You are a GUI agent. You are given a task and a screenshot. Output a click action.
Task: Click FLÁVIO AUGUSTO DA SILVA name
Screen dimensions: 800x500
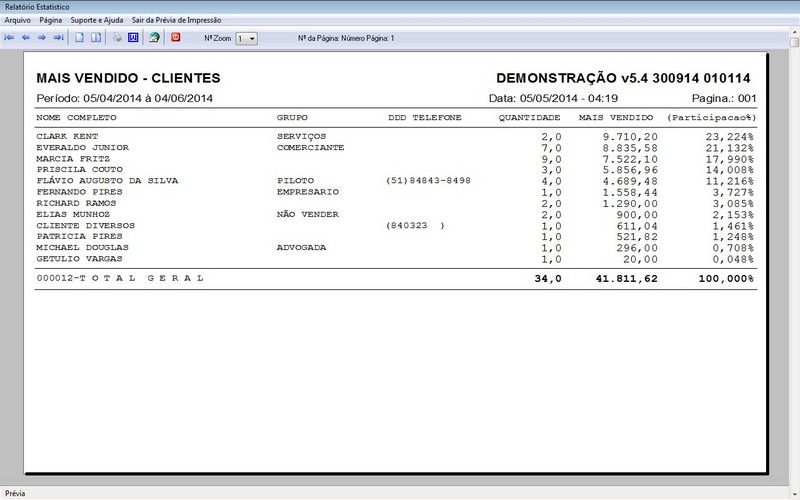coord(107,181)
